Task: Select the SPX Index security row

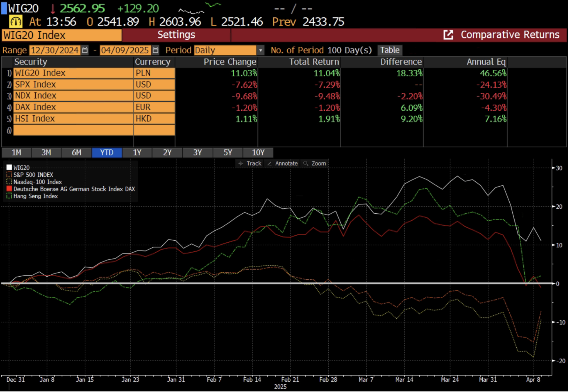Action: click(73, 85)
